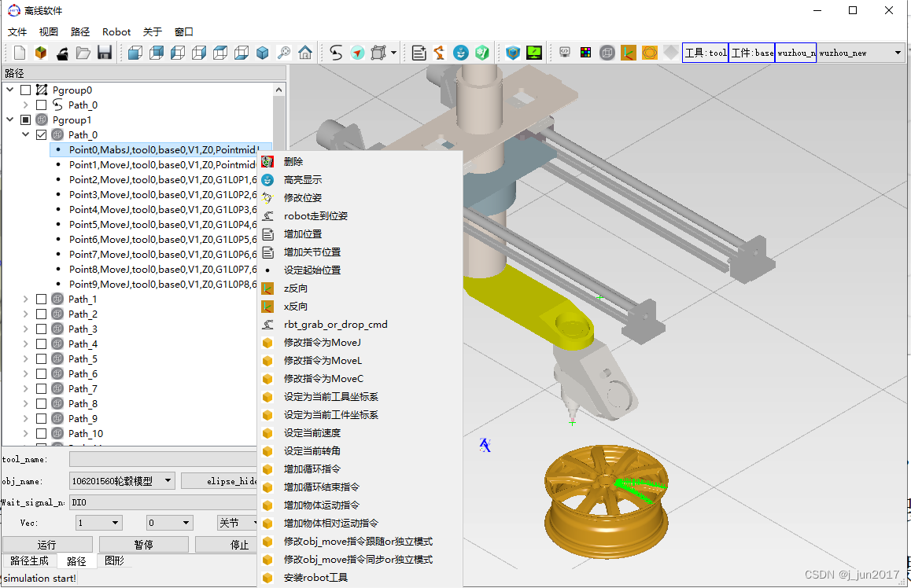This screenshot has height=588, width=911.
Task: Click the red compass arrow icon
Action: tap(358, 53)
